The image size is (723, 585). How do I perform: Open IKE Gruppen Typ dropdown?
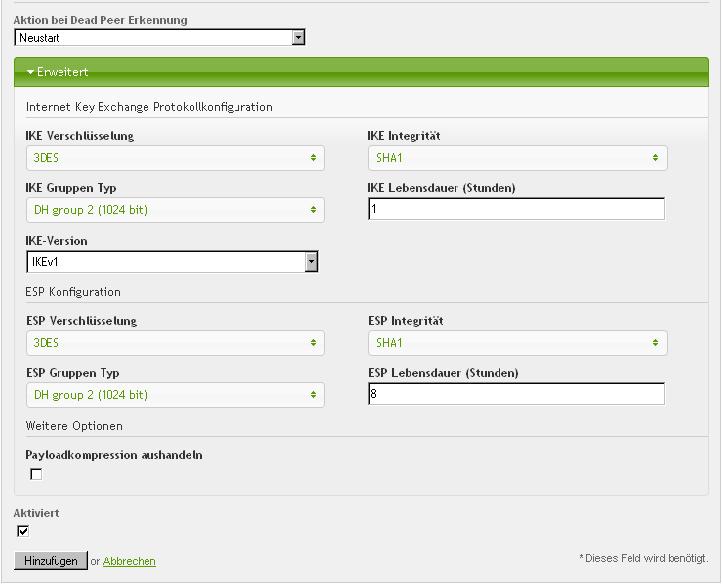(175, 210)
